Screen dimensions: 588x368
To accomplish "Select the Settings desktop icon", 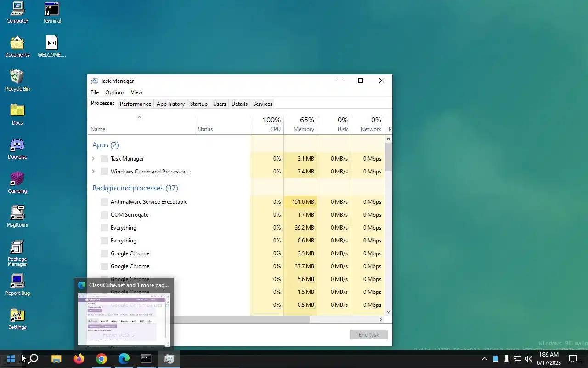I will [17, 319].
